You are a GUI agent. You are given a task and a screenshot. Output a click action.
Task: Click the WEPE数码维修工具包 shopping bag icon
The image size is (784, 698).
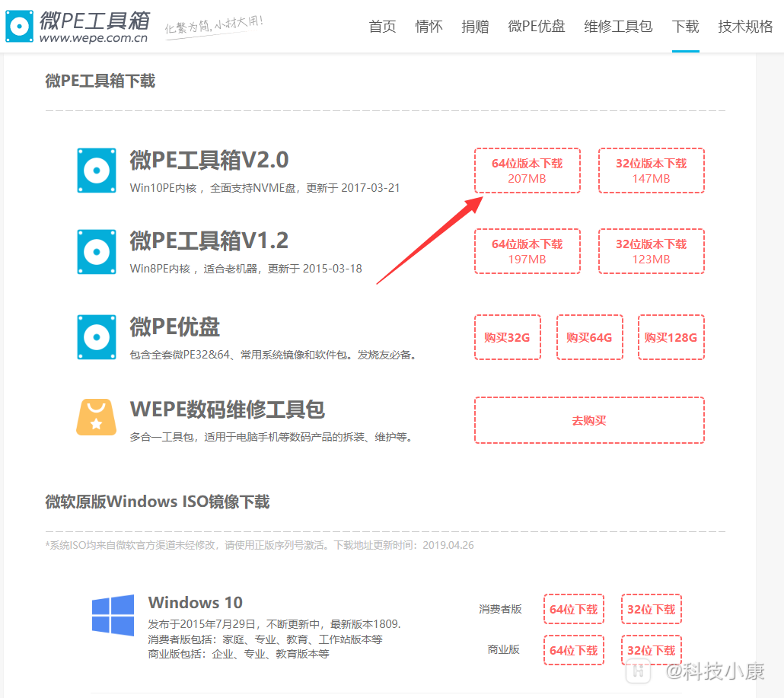97,417
